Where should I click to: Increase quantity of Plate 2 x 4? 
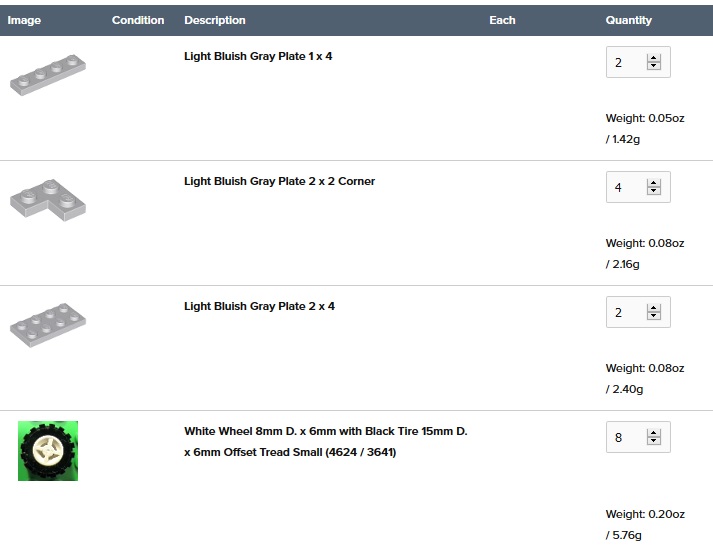coord(654,308)
